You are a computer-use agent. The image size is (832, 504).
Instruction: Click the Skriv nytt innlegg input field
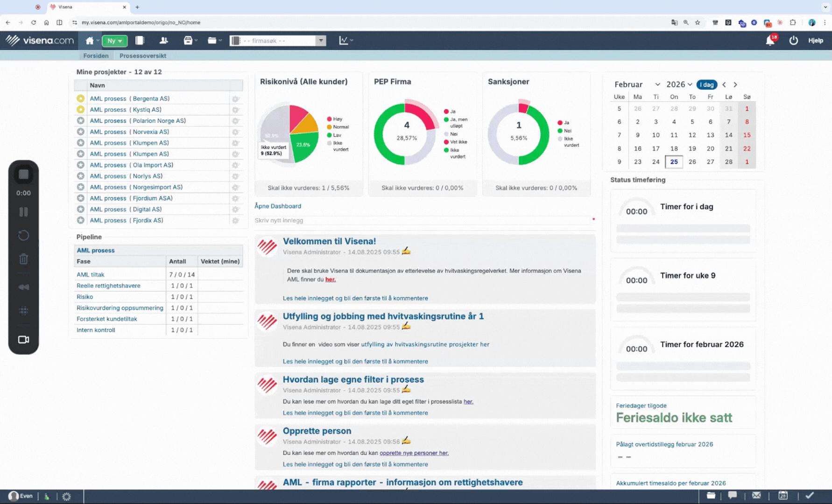pyautogui.click(x=422, y=220)
